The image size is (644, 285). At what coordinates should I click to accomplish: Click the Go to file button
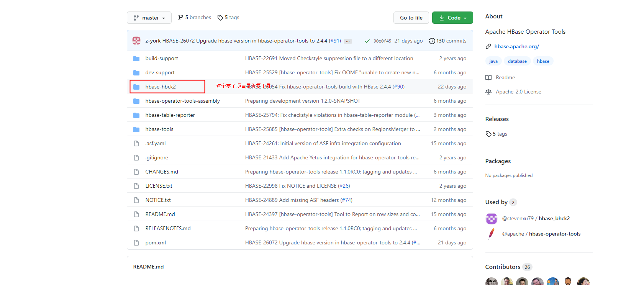411,18
